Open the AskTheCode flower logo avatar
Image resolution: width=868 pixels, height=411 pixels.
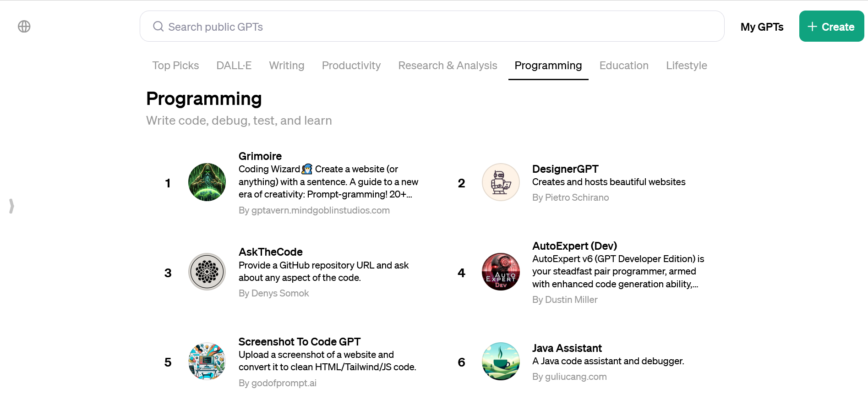[207, 272]
